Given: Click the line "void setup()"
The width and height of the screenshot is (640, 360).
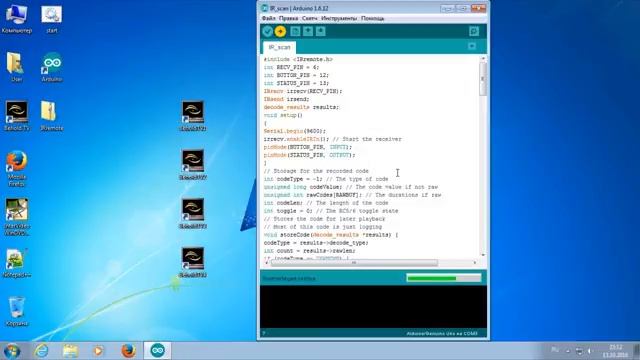Looking at the screenshot, I should tap(283, 115).
